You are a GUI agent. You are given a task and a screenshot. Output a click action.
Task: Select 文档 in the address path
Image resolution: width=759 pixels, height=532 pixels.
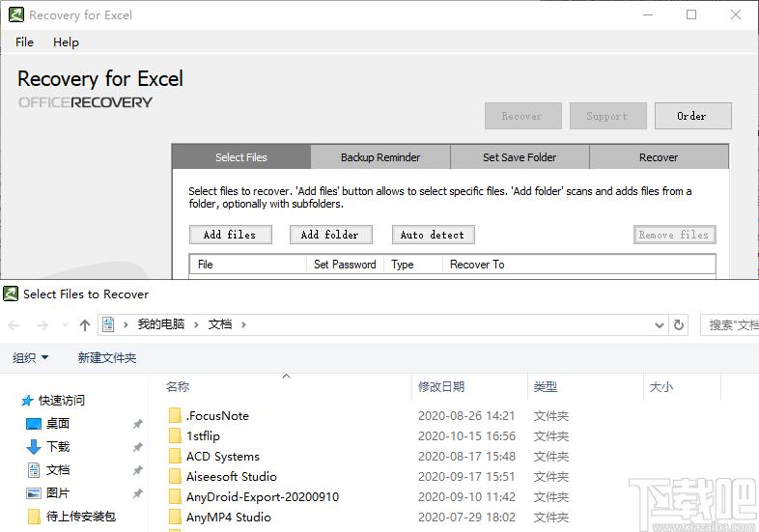[220, 324]
